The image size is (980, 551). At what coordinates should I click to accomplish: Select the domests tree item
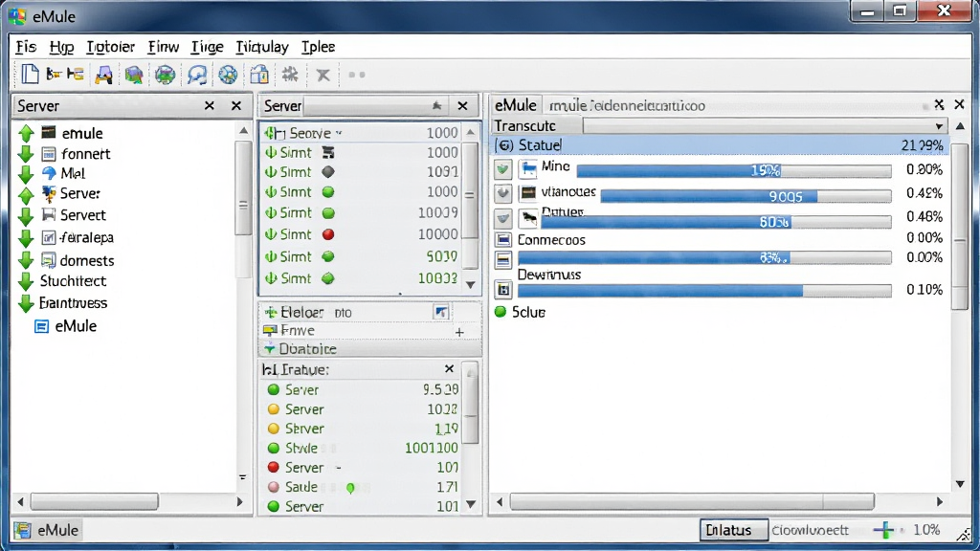pos(87,260)
